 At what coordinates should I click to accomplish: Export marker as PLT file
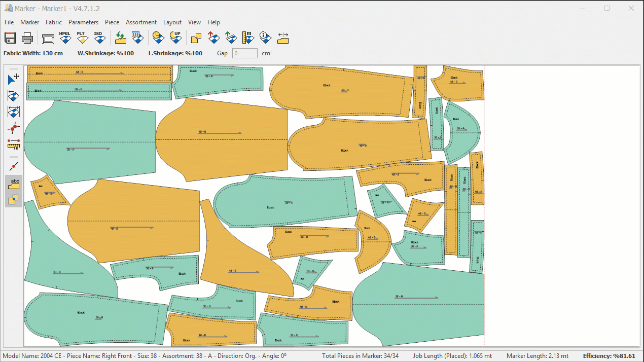(81, 38)
